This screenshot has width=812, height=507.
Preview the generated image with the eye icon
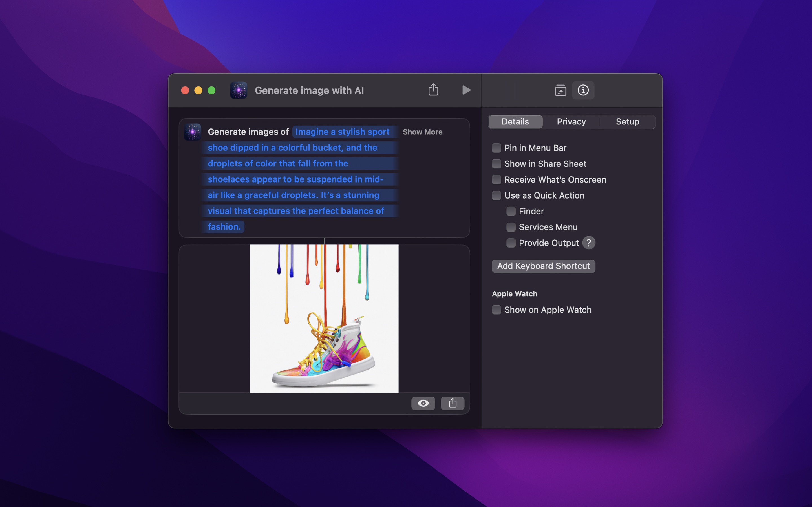pyautogui.click(x=423, y=403)
